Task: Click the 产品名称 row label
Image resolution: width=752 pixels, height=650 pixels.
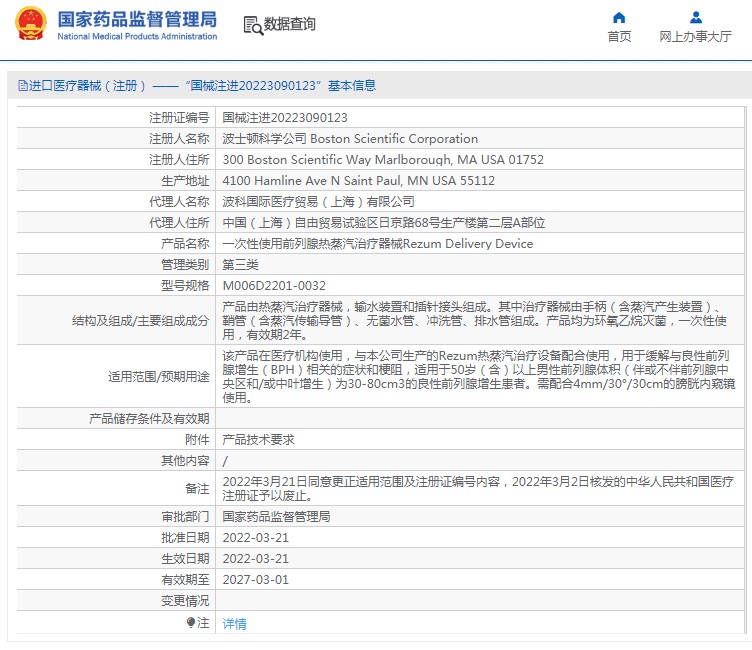Action: pyautogui.click(x=185, y=244)
